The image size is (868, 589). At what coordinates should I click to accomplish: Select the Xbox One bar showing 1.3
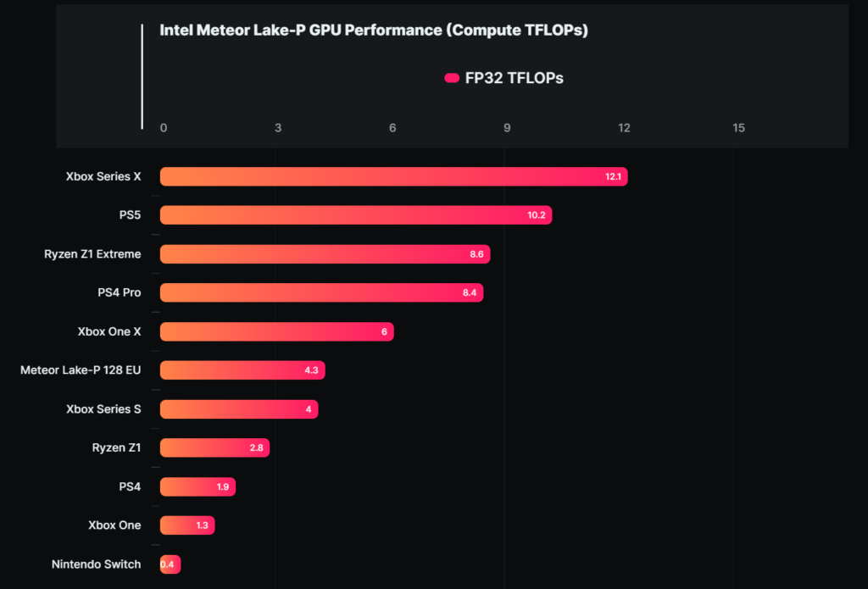[187, 525]
